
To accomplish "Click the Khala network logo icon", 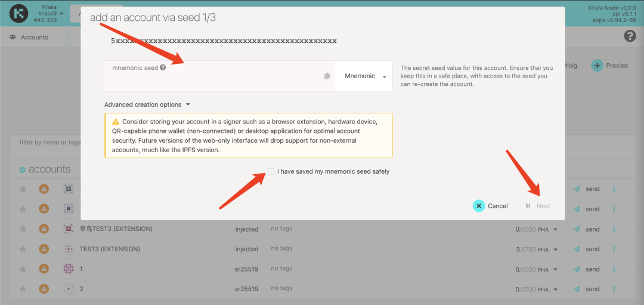I will point(19,13).
